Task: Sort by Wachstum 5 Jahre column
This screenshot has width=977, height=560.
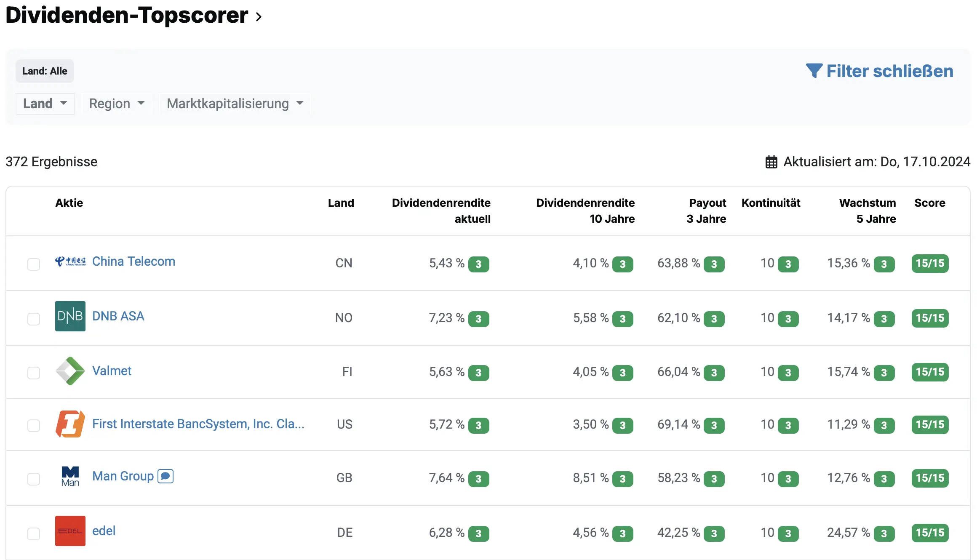Action: [x=868, y=211]
